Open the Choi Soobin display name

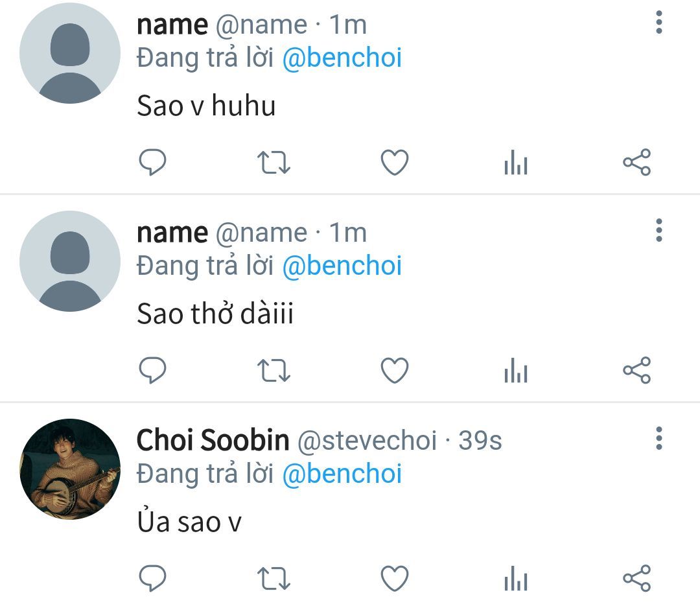[x=213, y=441]
